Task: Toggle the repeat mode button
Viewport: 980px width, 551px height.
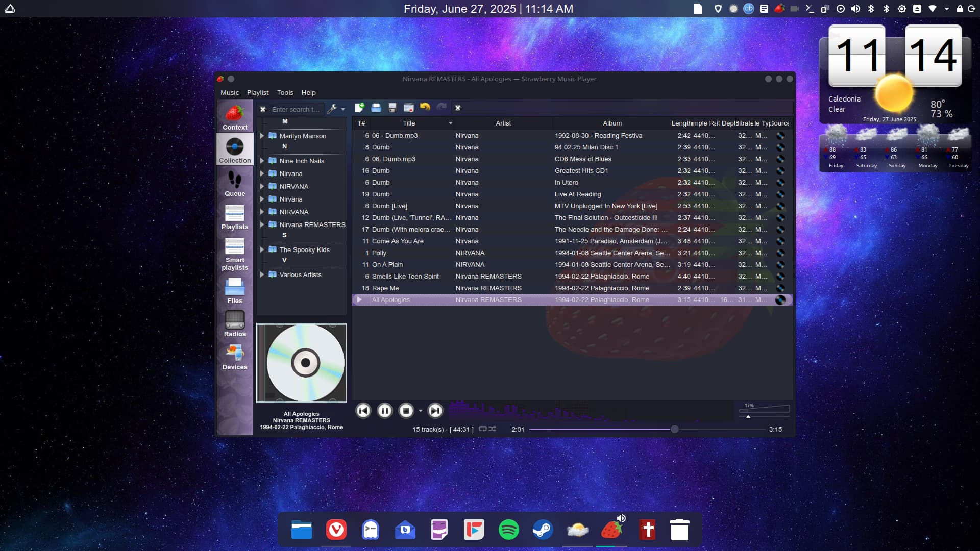Action: tap(482, 429)
